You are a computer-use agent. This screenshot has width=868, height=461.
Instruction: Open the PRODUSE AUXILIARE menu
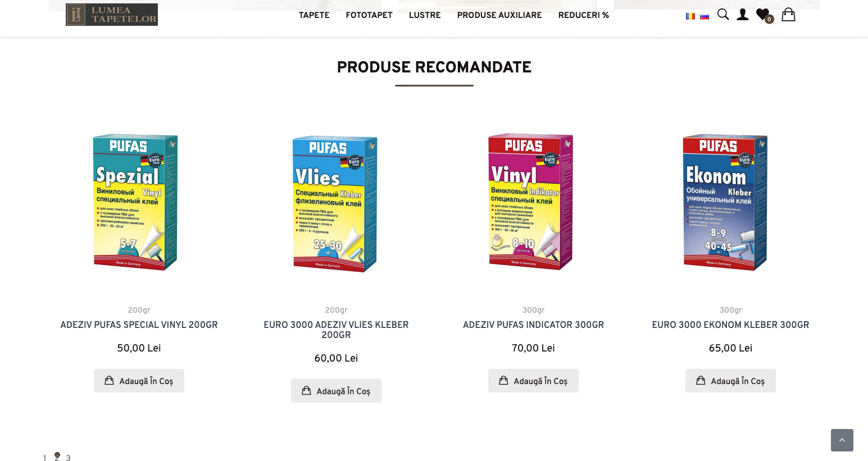tap(499, 15)
